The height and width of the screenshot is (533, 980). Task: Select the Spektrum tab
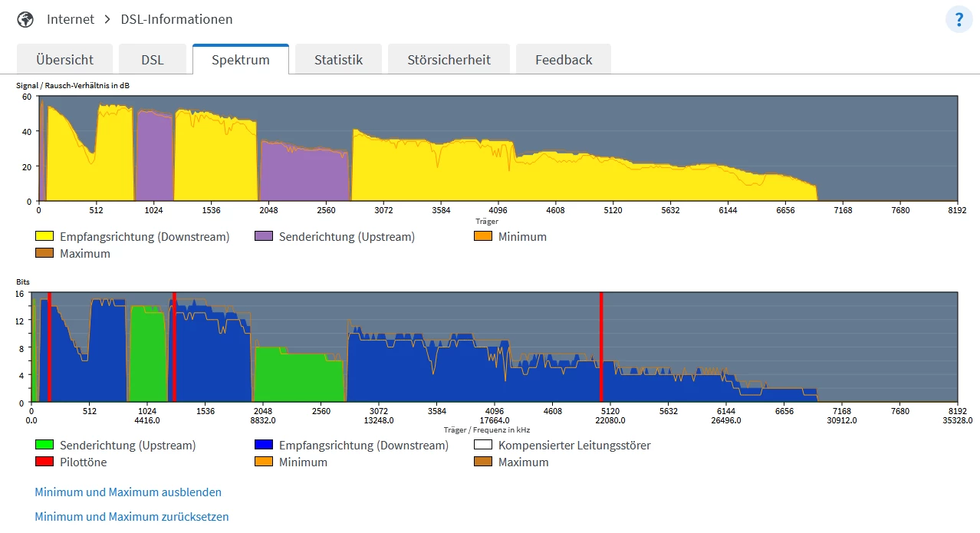click(x=241, y=59)
